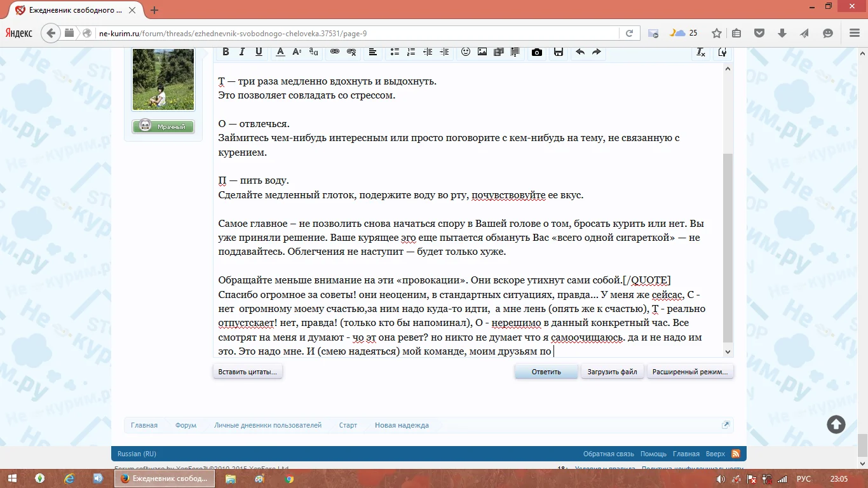Insert a link with the chain icon
Screen dimensions: 868x488
pos(334,52)
